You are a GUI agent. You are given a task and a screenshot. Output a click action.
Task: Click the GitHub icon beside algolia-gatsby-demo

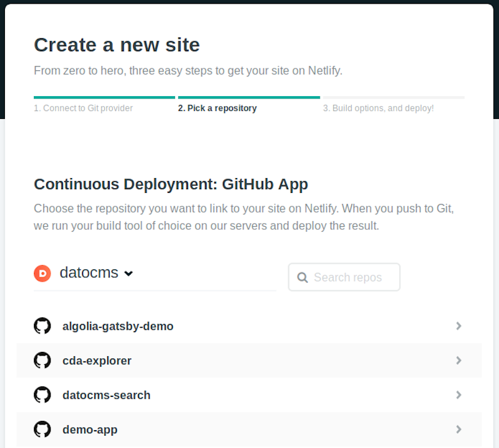(43, 326)
